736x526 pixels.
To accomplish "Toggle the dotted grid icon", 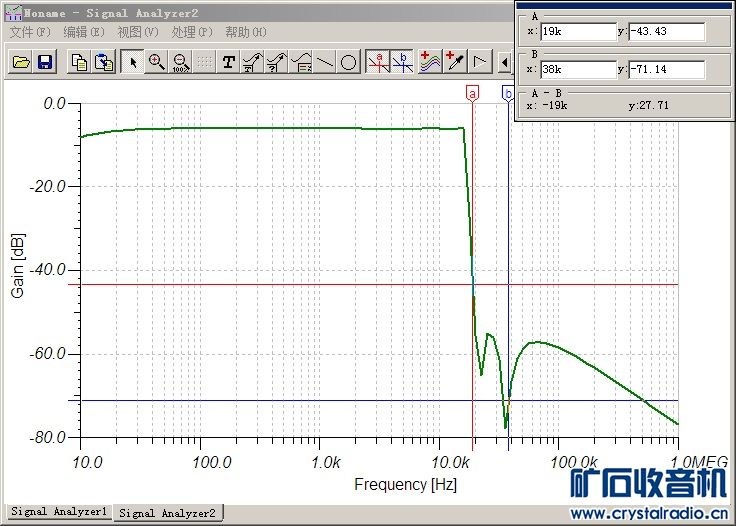I will 204,62.
